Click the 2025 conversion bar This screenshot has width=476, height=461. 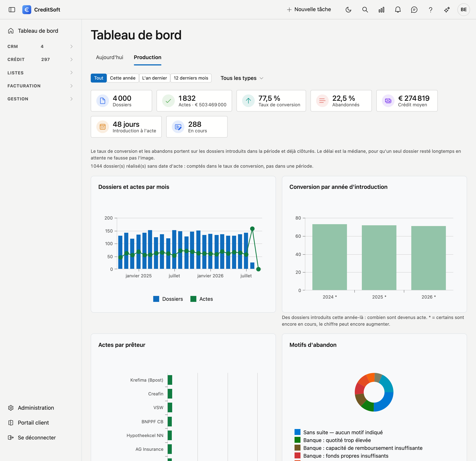(x=379, y=258)
